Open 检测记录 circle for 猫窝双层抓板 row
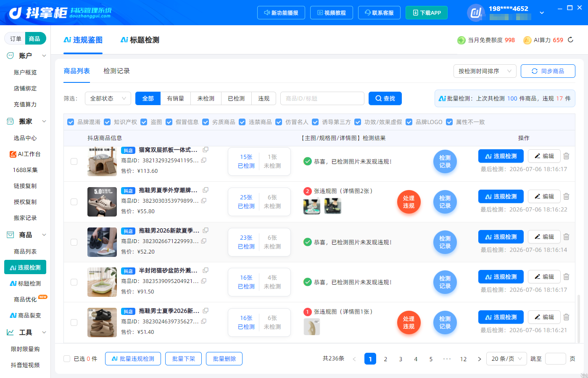The image size is (588, 378). [445, 161]
